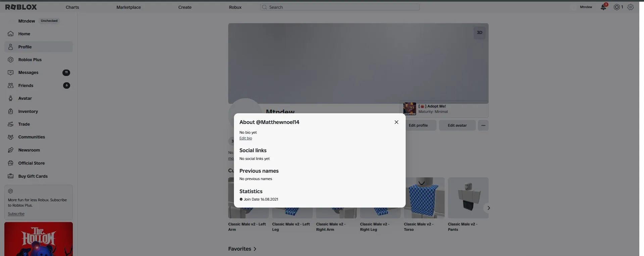
Task: Click the Mtndew username in top bar
Action: (586, 7)
